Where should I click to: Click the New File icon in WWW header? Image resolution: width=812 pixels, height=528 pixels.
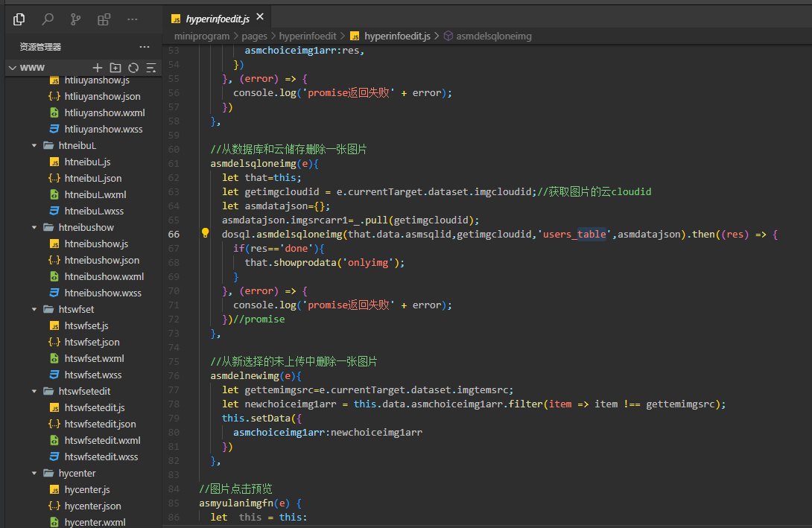click(x=97, y=68)
